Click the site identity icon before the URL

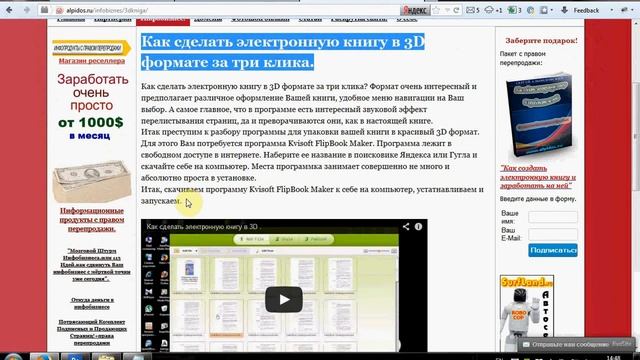(x=60, y=11)
